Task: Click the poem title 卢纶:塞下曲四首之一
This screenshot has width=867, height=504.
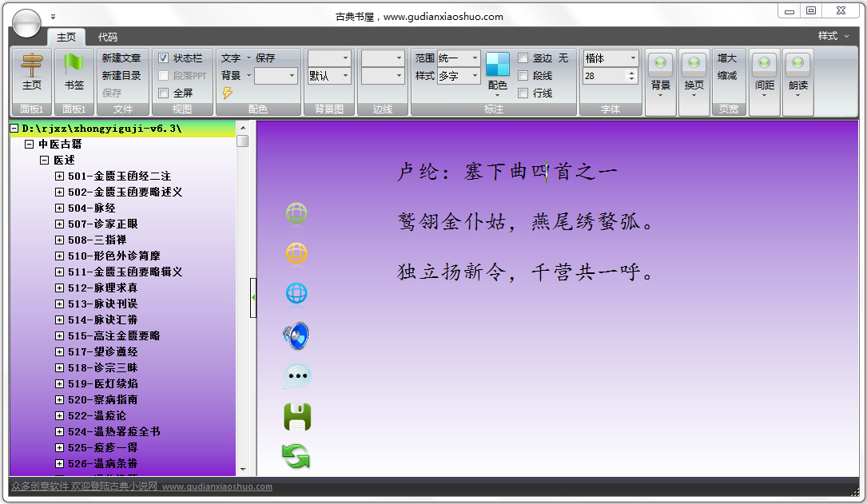Action: point(507,171)
